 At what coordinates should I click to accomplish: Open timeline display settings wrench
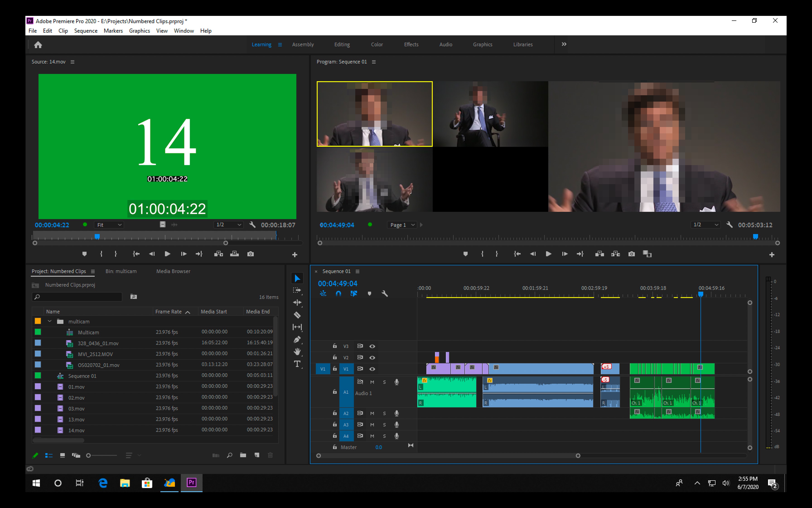pyautogui.click(x=385, y=294)
